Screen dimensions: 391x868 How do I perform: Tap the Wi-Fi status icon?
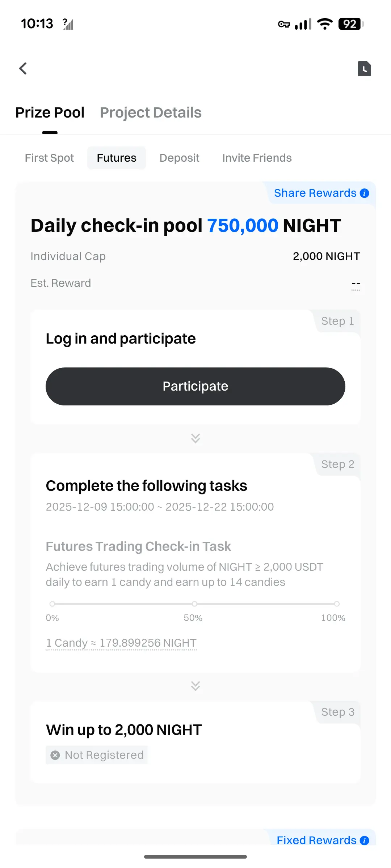[x=325, y=24]
